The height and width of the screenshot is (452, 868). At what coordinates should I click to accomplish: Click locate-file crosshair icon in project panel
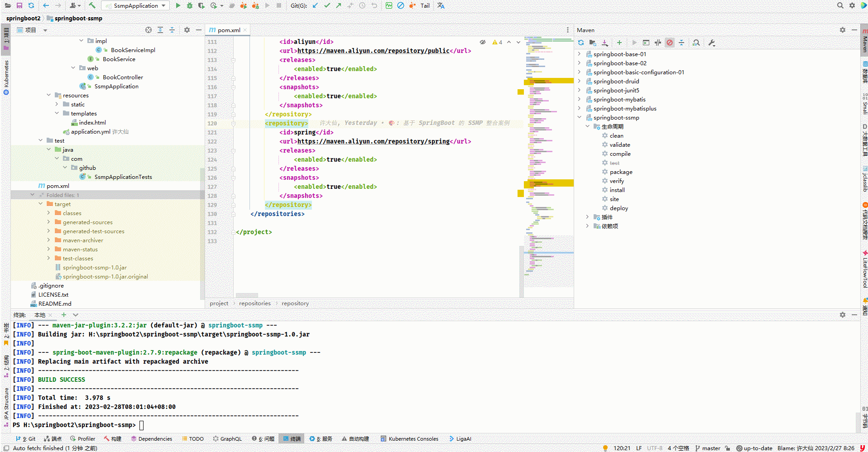tap(149, 30)
